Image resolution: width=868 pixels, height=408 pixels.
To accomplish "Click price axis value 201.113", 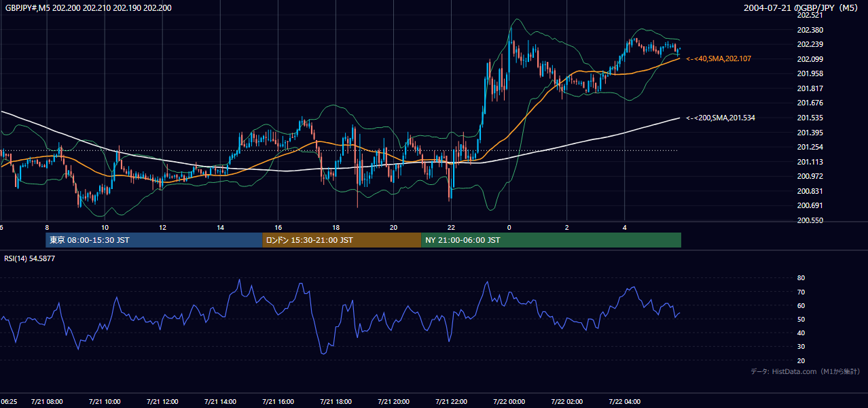I will tap(810, 162).
